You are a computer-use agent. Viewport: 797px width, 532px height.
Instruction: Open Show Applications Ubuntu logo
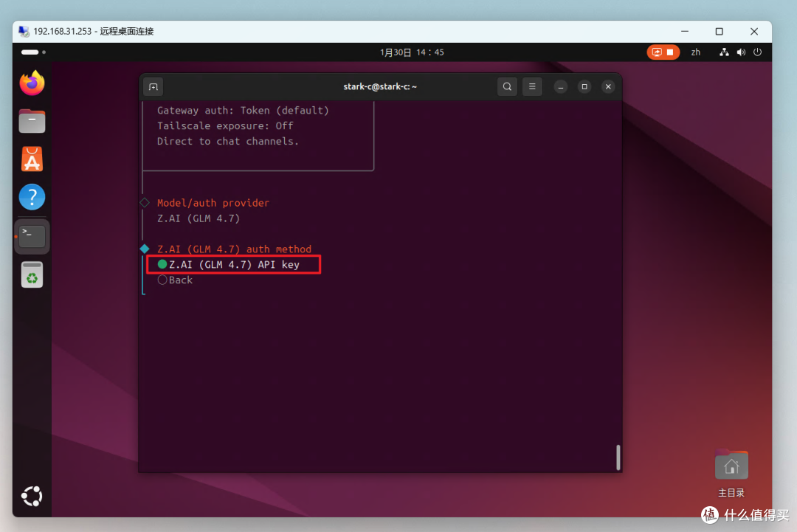[x=32, y=497]
